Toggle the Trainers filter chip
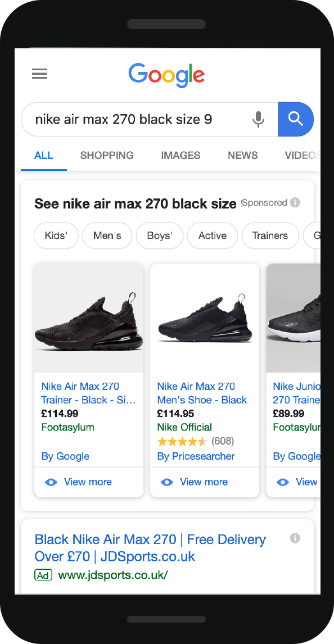 tap(270, 236)
